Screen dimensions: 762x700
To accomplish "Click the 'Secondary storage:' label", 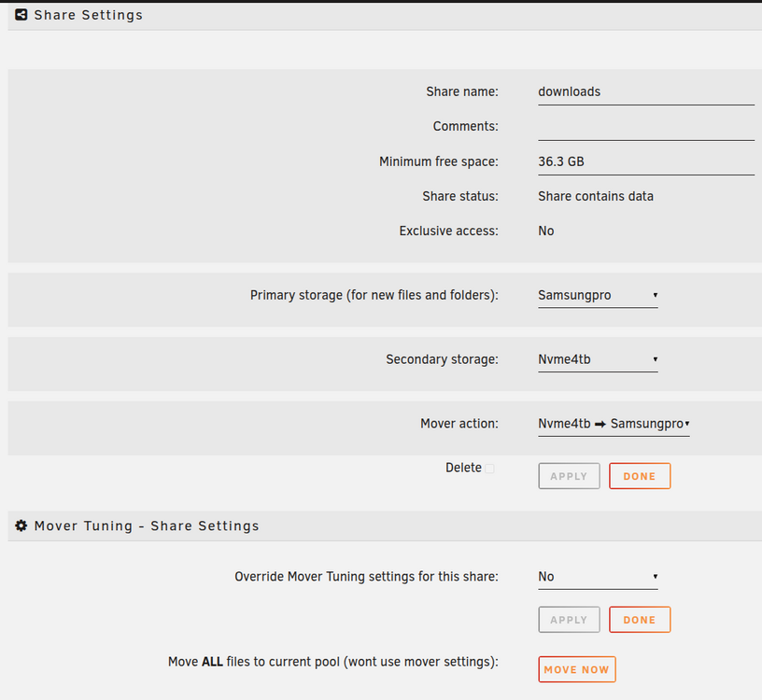I will click(x=443, y=359).
